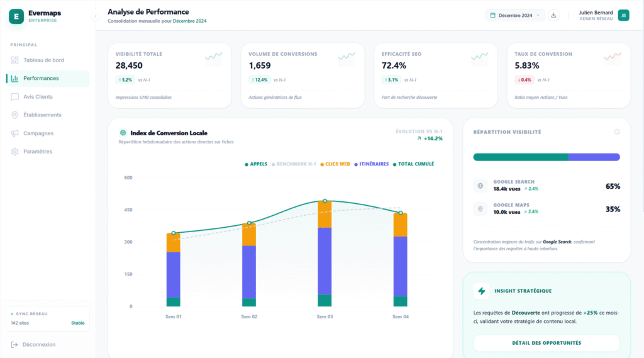Open Tableau de bord in sidebar
Image resolution: width=644 pixels, height=358 pixels.
pos(43,60)
